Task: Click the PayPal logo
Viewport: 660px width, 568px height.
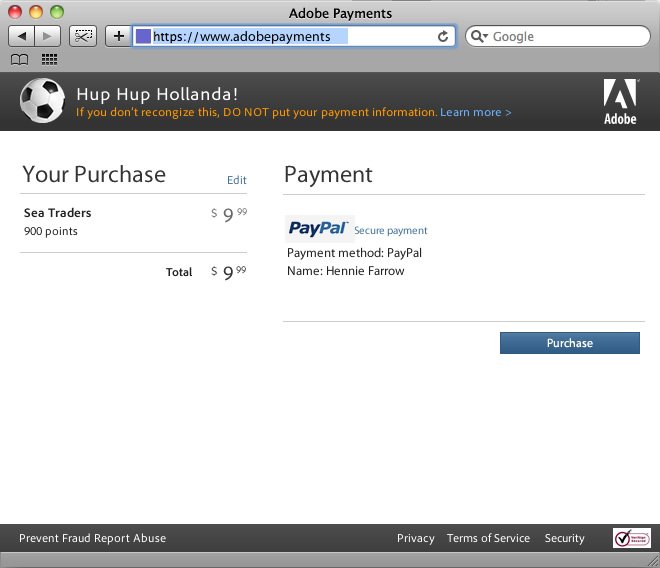Action: [x=319, y=229]
